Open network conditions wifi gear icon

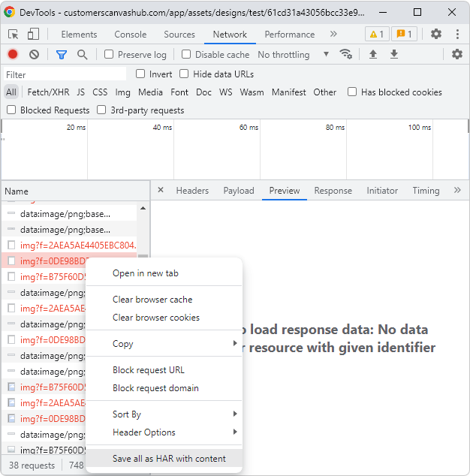[346, 54]
